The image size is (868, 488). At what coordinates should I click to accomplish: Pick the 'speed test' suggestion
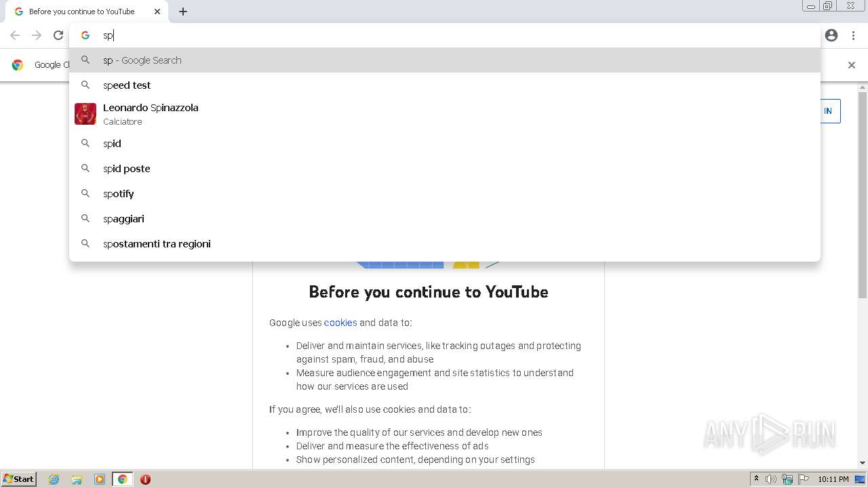pyautogui.click(x=445, y=85)
